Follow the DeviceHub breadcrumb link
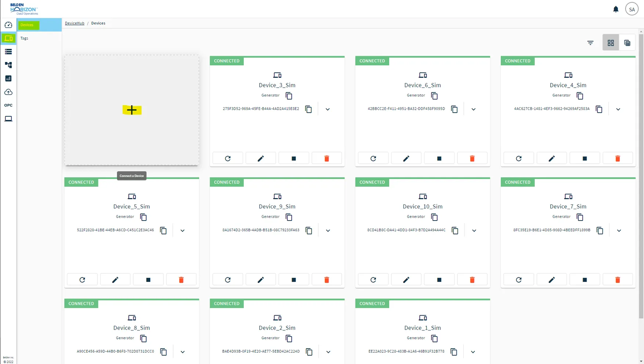644x364 pixels. pyautogui.click(x=75, y=23)
